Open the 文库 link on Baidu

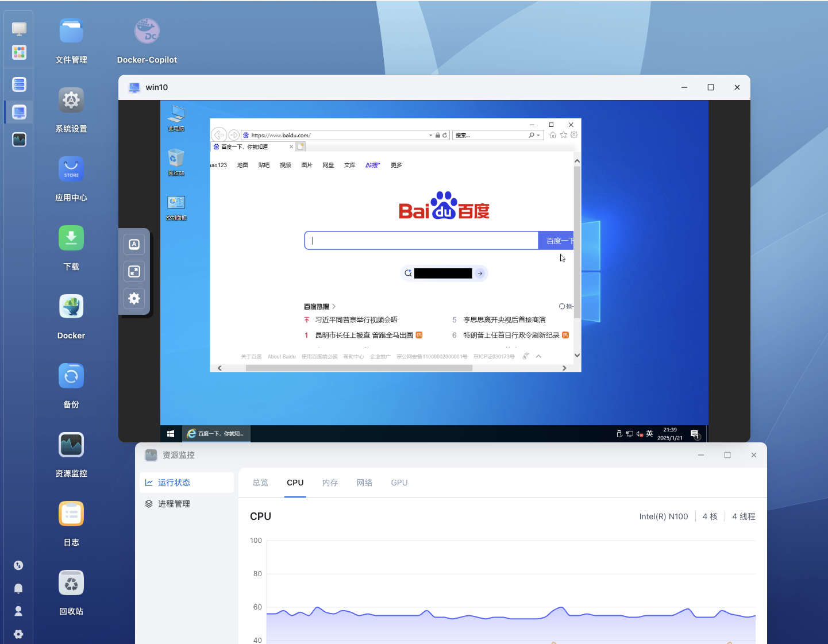coord(350,165)
